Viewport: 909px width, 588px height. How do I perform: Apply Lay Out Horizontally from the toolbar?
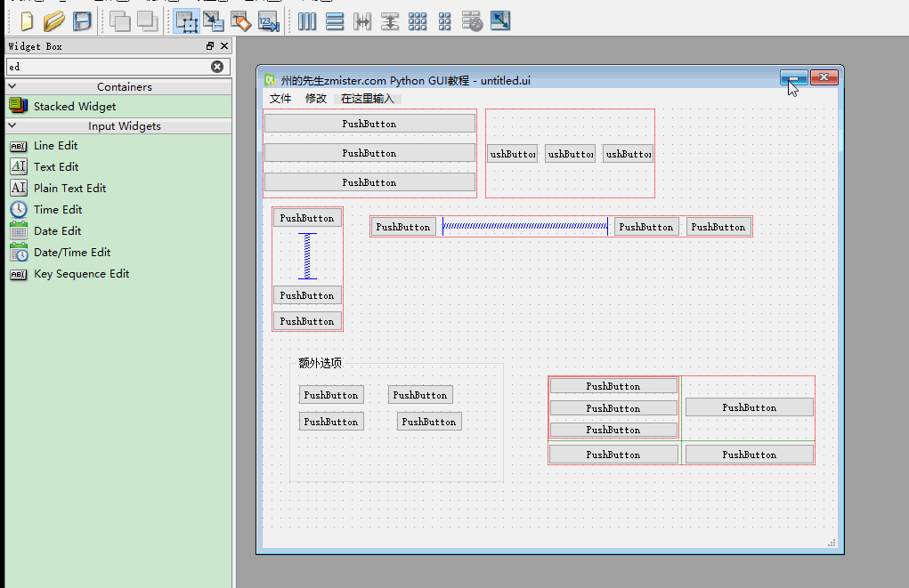307,21
